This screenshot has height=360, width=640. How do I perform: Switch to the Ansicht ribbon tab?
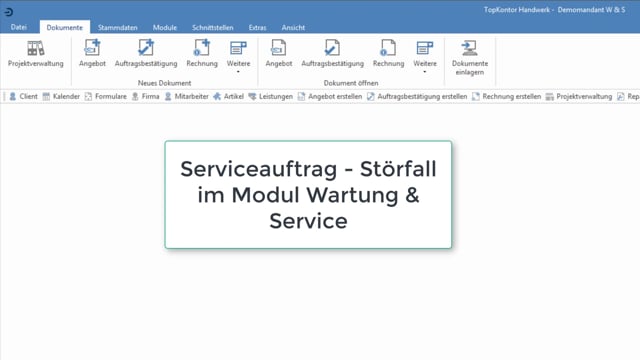point(293,27)
